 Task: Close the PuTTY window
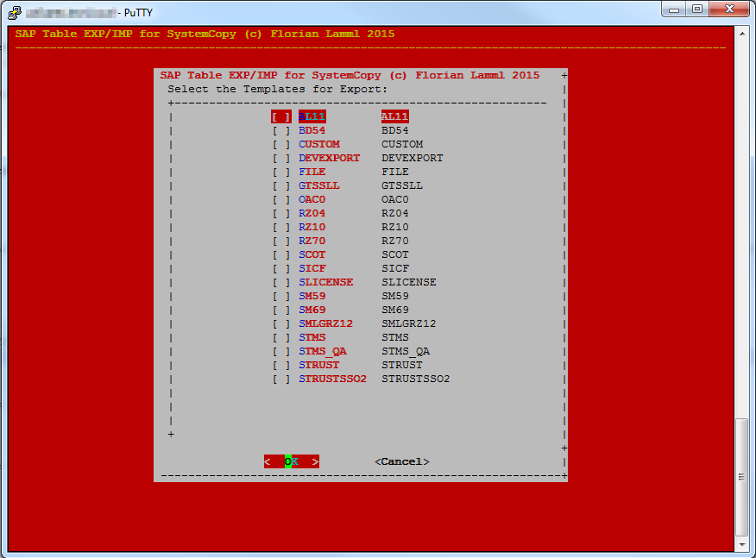[x=729, y=9]
